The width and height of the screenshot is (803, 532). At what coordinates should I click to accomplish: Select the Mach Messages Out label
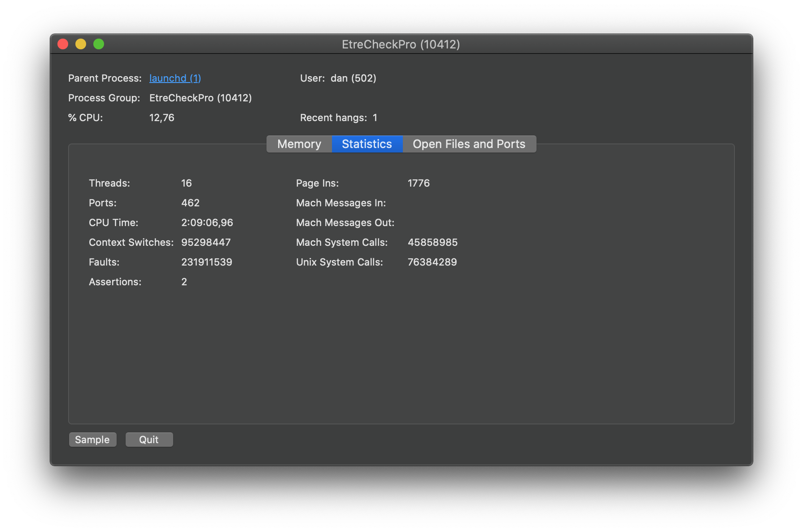click(x=345, y=222)
